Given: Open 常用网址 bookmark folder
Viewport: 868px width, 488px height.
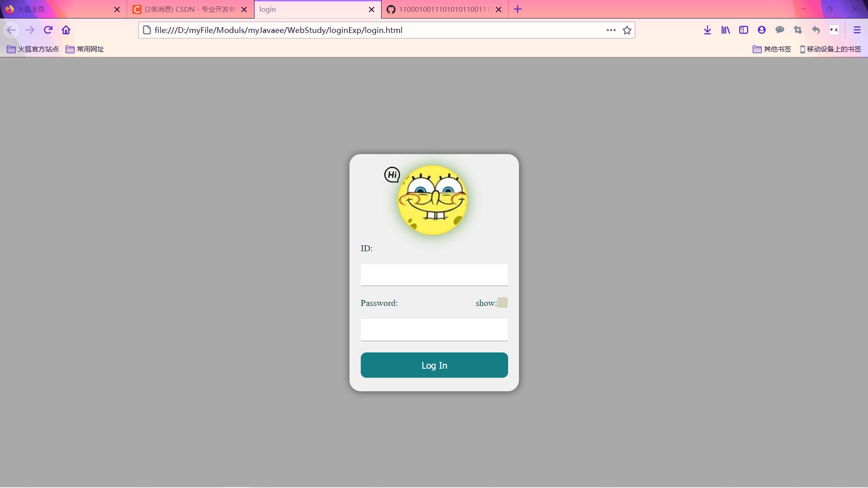Looking at the screenshot, I should tap(85, 49).
